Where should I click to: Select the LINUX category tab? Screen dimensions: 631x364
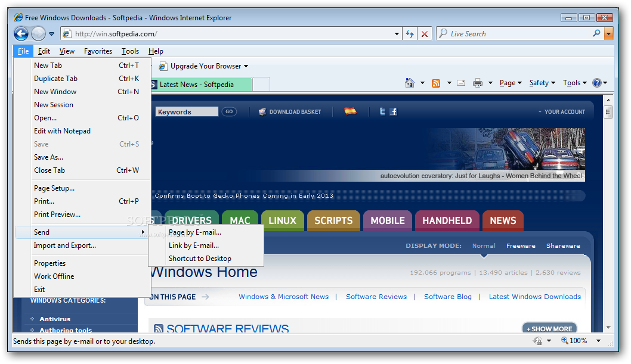283,220
